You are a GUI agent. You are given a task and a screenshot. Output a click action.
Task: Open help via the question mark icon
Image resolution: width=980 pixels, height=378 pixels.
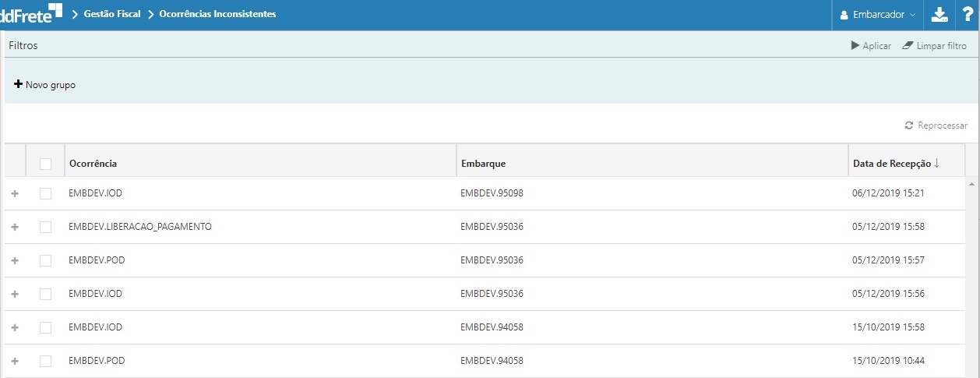[968, 15]
